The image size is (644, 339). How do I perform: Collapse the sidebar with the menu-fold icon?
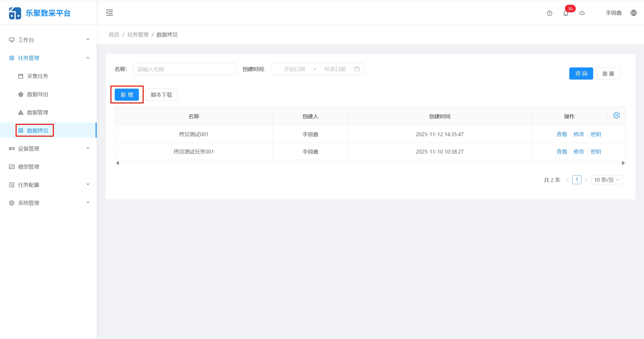[x=109, y=13]
